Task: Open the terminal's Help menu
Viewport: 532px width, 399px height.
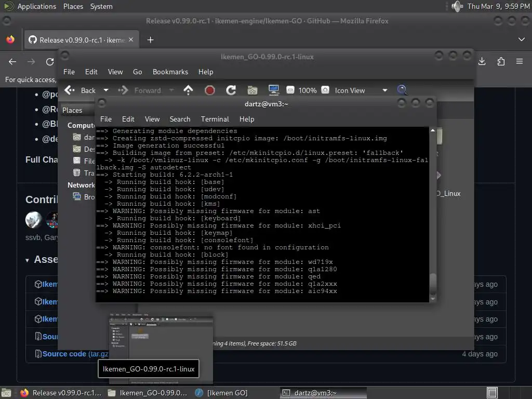Action: pyautogui.click(x=247, y=119)
